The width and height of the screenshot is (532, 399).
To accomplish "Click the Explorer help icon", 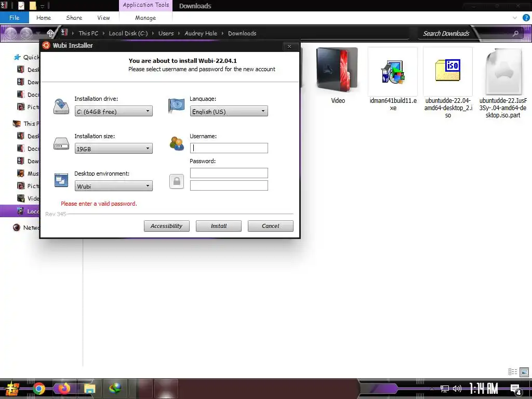I will coord(526,18).
